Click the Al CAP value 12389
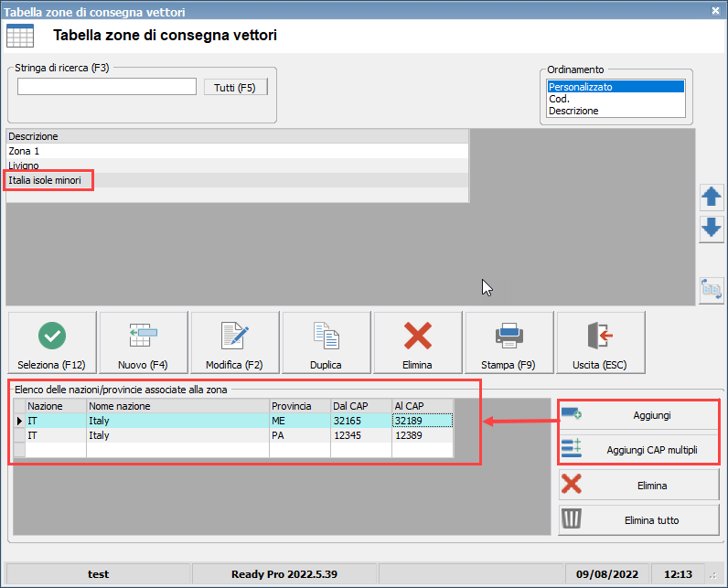 point(423,435)
